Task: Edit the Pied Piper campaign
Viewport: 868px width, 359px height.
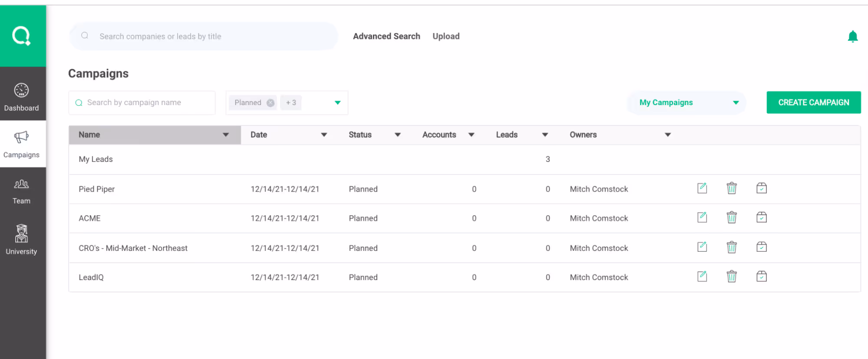Action: (702, 188)
